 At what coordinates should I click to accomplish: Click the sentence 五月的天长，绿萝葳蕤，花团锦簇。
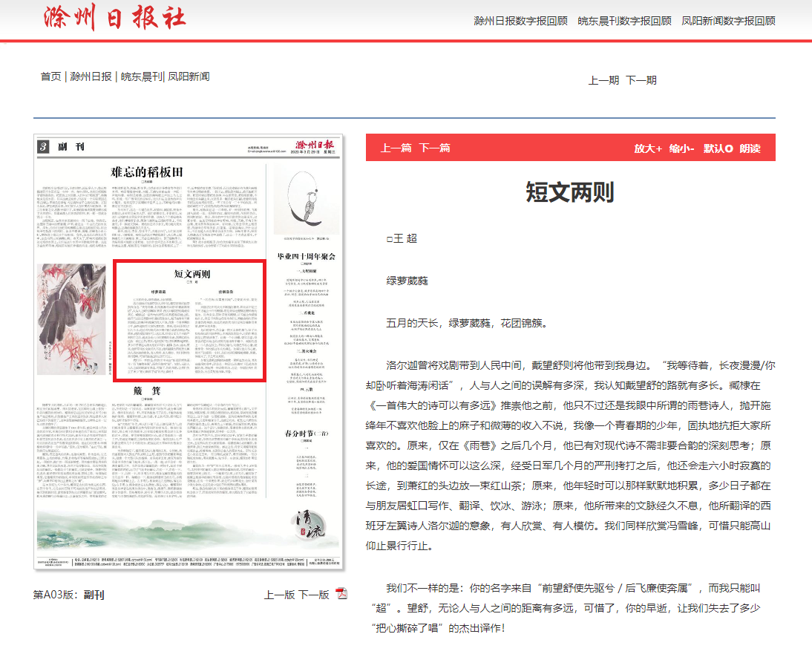click(x=467, y=323)
